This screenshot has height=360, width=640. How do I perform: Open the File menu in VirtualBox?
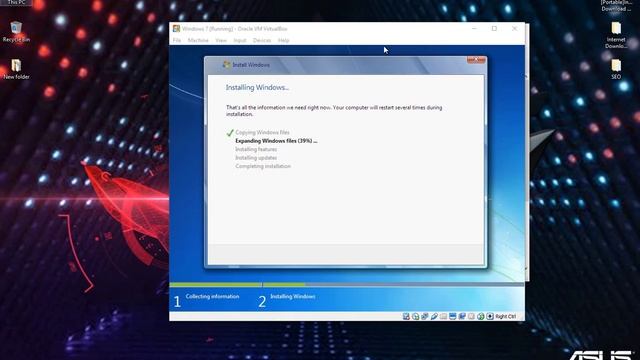[x=177, y=40]
